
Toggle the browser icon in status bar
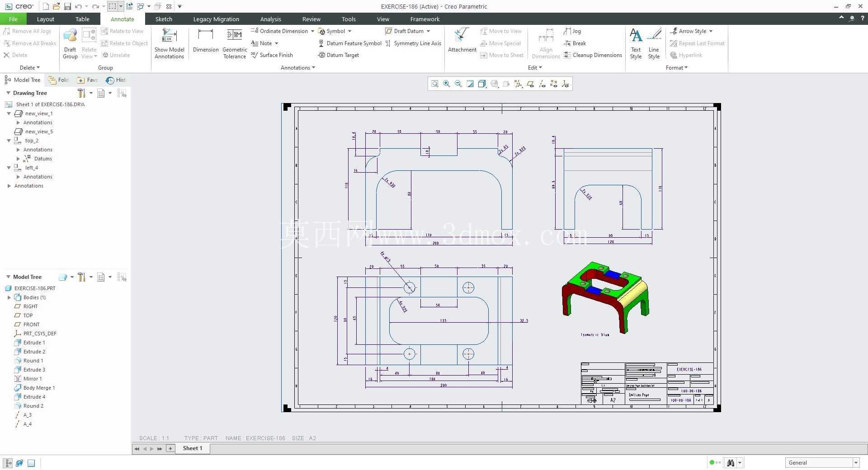click(19, 463)
